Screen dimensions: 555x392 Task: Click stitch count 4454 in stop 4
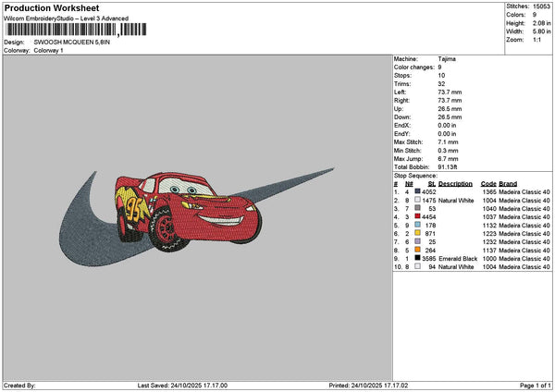click(429, 217)
